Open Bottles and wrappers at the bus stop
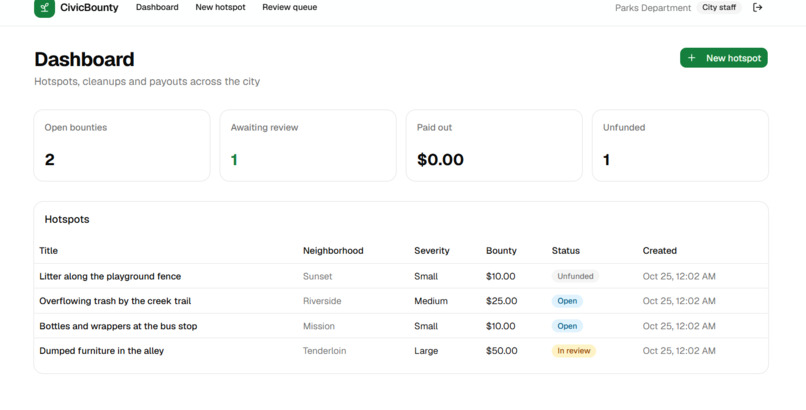This screenshot has height=410, width=806. coord(118,326)
